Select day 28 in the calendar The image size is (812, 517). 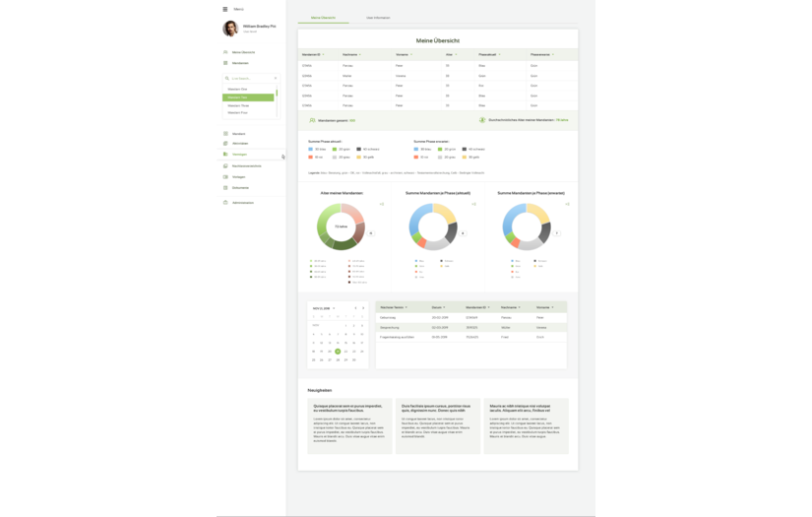[x=338, y=359]
